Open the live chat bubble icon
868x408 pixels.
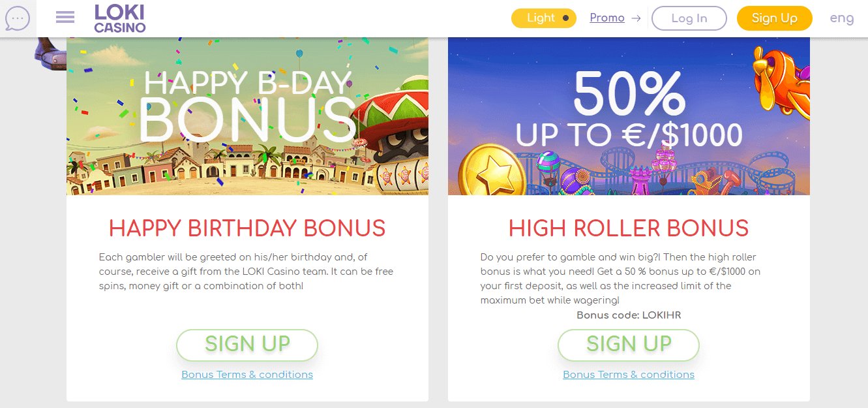point(18,18)
